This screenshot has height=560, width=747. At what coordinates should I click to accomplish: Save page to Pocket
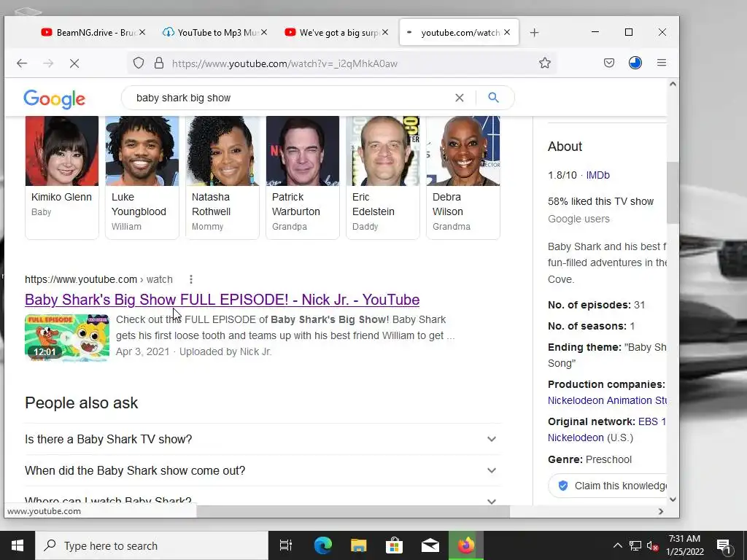(x=609, y=63)
